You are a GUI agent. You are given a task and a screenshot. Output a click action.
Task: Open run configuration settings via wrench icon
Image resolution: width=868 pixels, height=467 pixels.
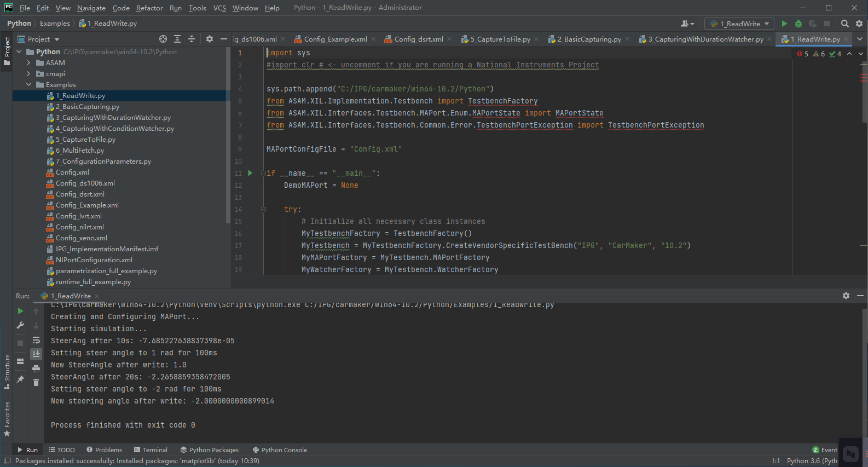(x=20, y=325)
